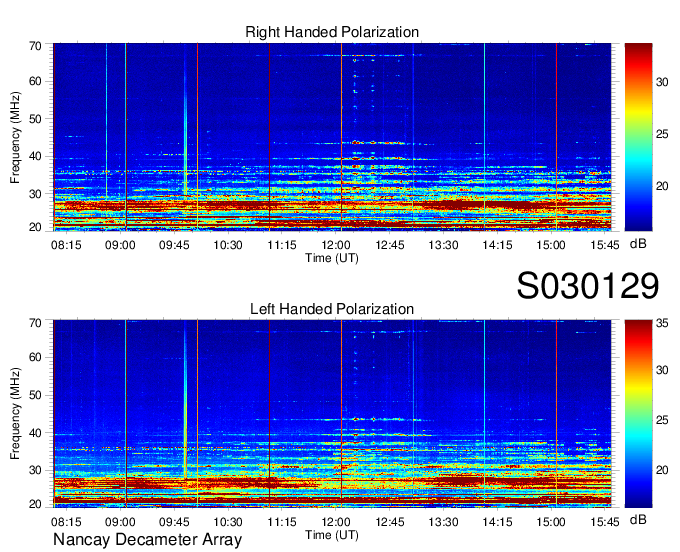Click the '20' frequency tick of Right Handed plot
The height and width of the screenshot is (552, 680).
[x=35, y=227]
